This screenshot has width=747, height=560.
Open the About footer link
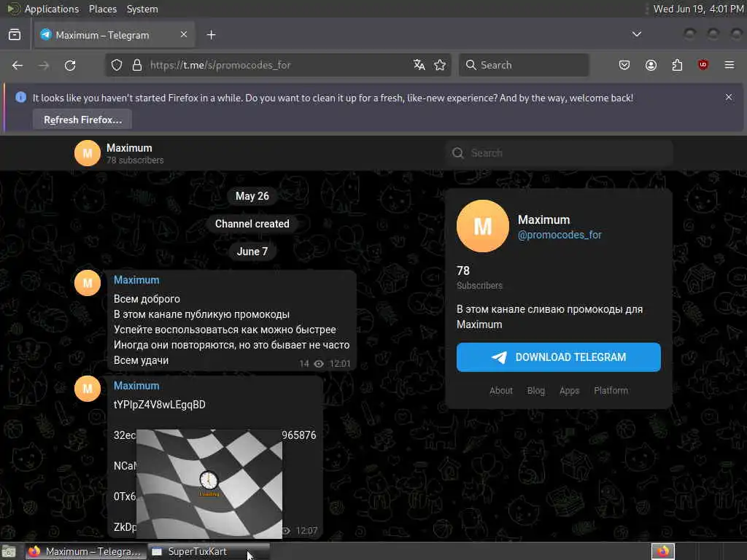[x=501, y=391]
